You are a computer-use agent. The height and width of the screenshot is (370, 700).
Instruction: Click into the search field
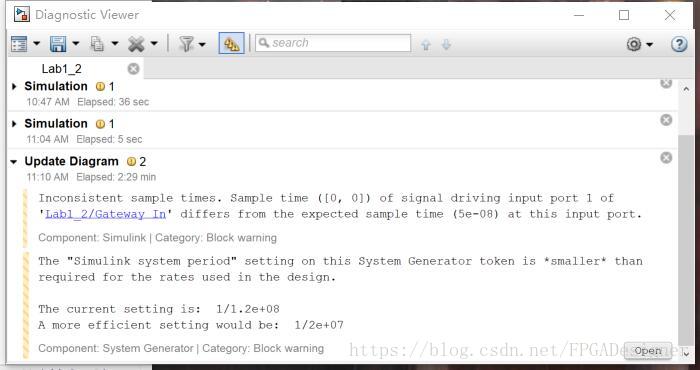tap(333, 43)
